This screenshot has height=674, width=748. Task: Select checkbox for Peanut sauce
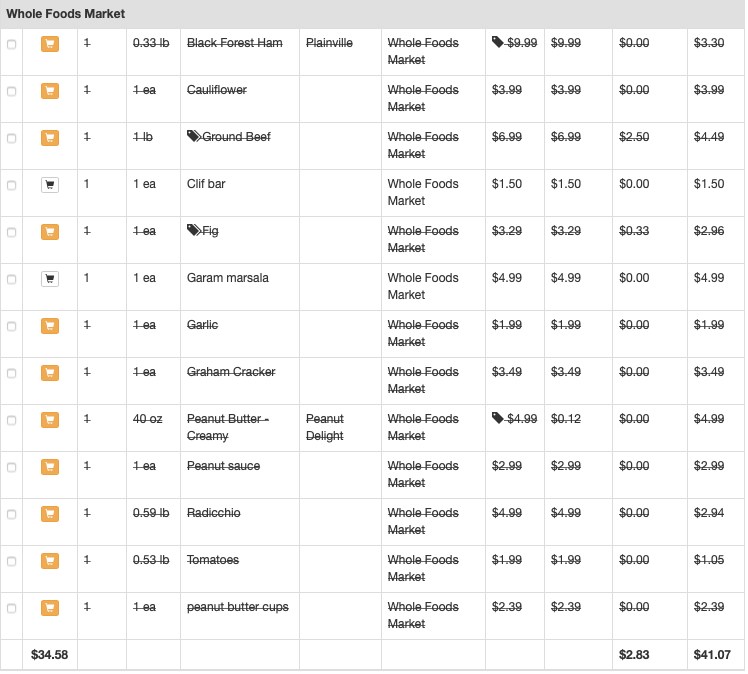(x=11, y=467)
